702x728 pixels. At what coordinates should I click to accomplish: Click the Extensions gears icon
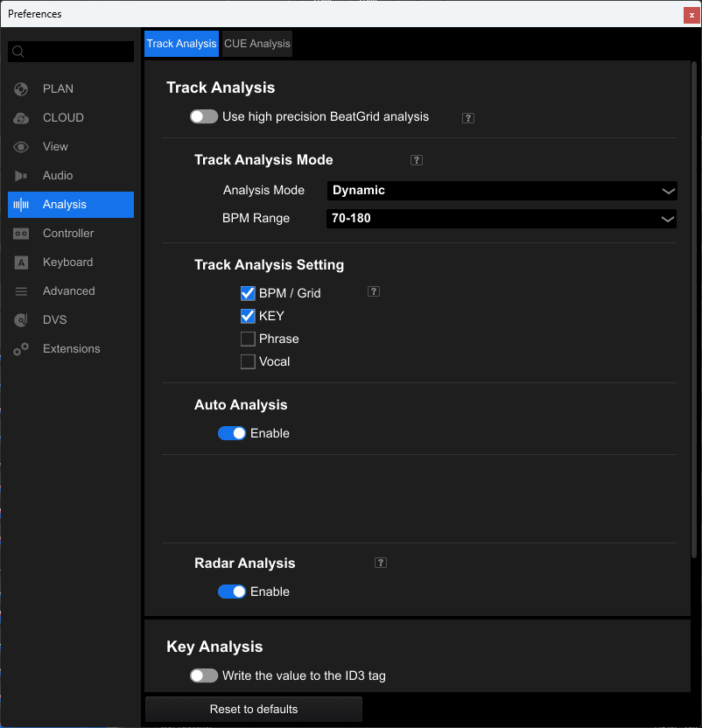21,348
